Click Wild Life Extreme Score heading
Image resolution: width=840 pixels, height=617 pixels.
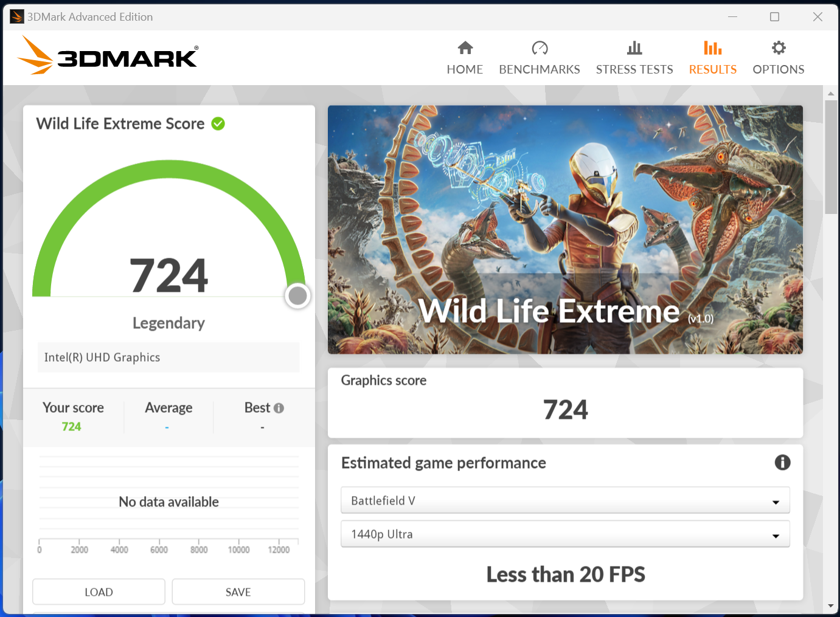120,124
